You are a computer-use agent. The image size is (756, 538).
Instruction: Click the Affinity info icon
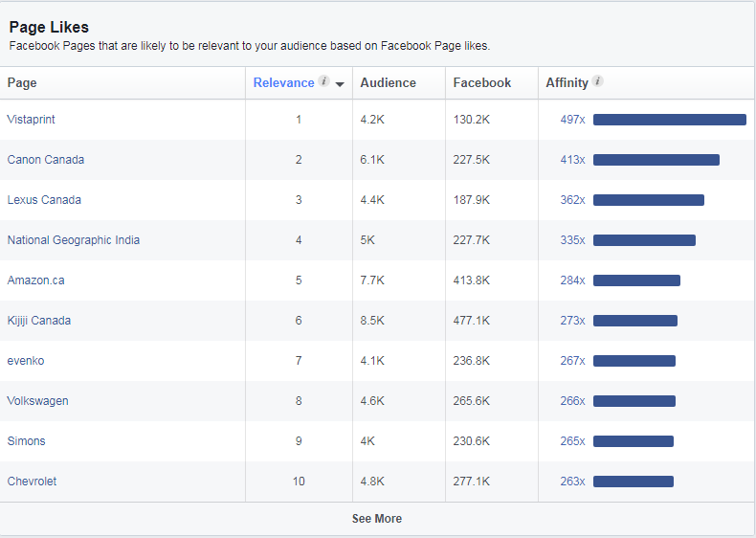[x=598, y=81]
